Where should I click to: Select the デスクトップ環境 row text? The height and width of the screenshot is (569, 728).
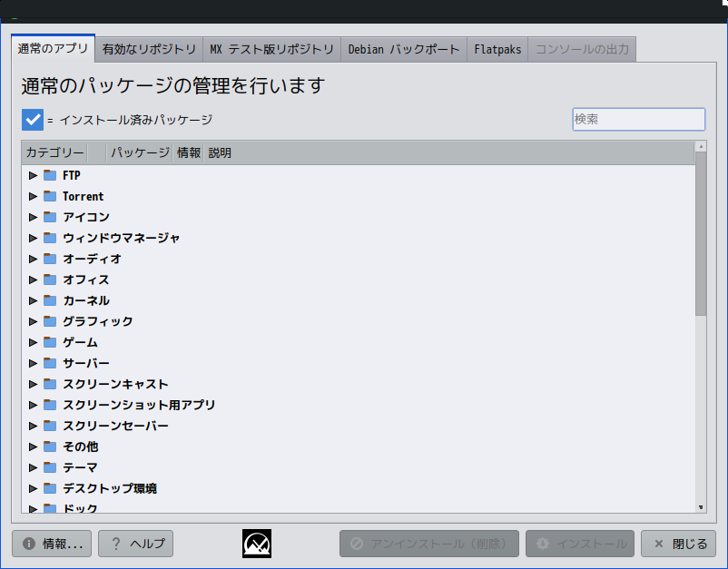pos(110,488)
